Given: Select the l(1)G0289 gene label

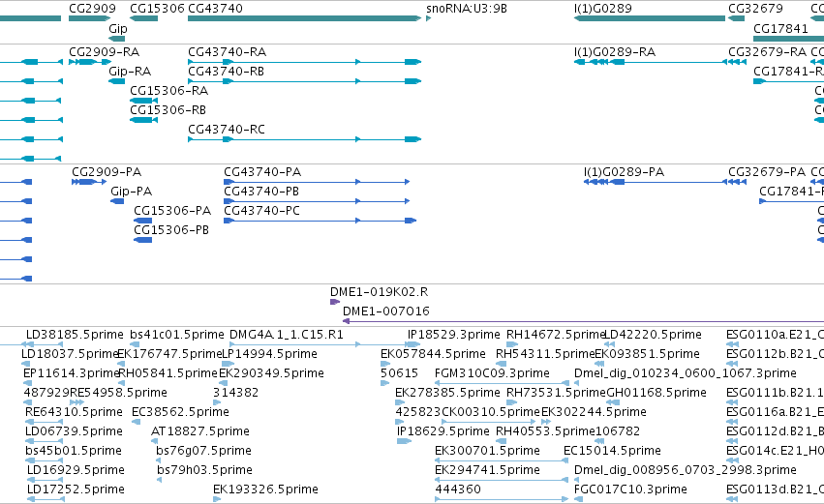Looking at the screenshot, I should click(x=603, y=9).
